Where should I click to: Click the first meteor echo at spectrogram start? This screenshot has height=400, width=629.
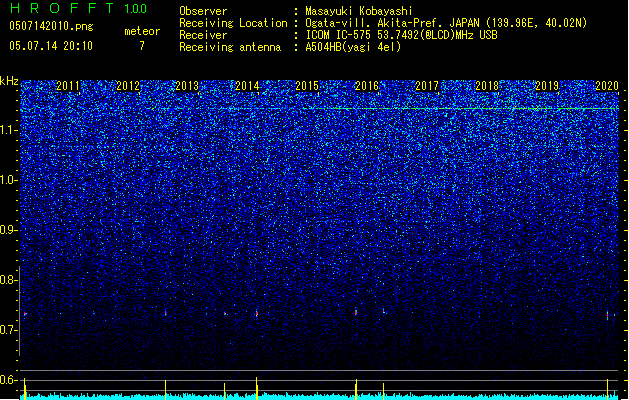tap(25, 314)
